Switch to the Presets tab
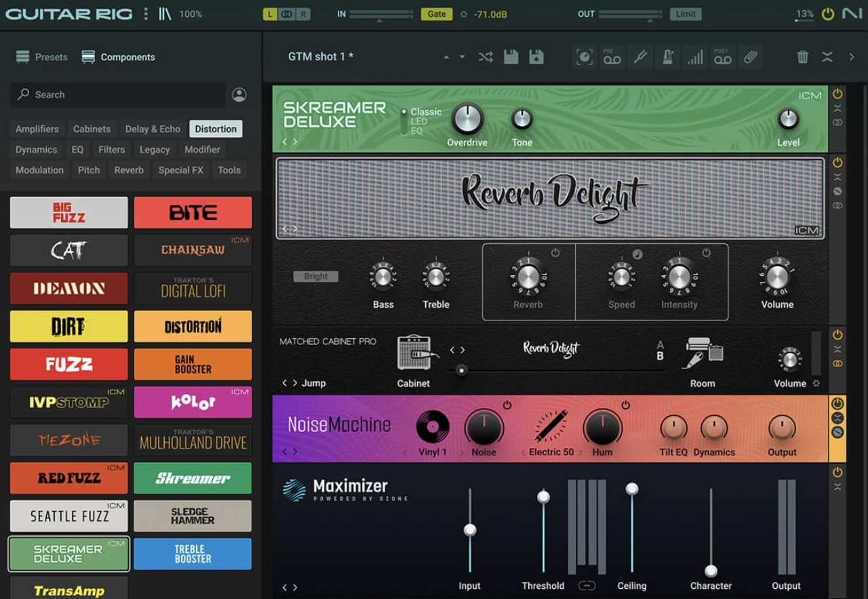 pyautogui.click(x=42, y=57)
